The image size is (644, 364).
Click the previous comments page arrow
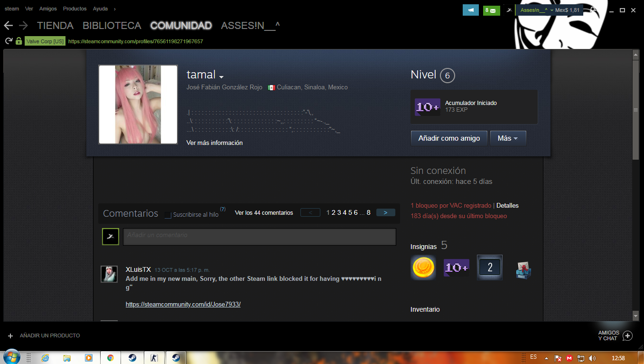coord(310,212)
